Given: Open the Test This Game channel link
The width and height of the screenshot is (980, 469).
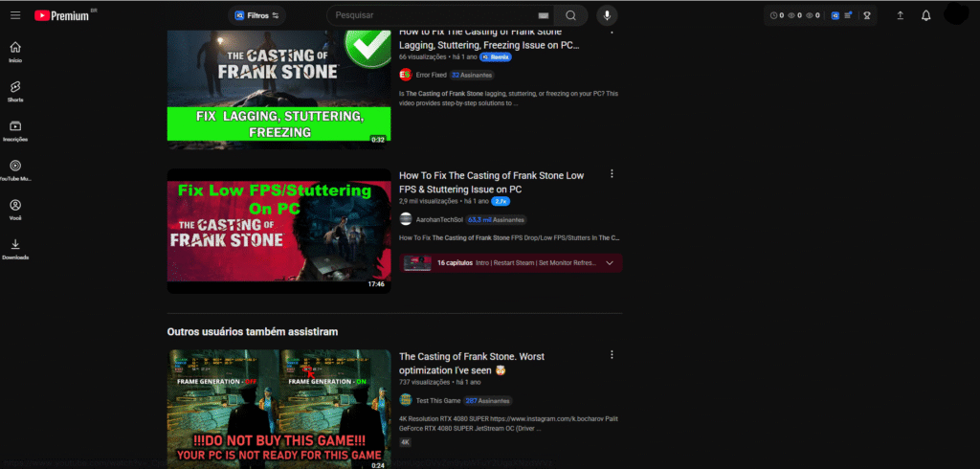Looking at the screenshot, I should pos(438,401).
